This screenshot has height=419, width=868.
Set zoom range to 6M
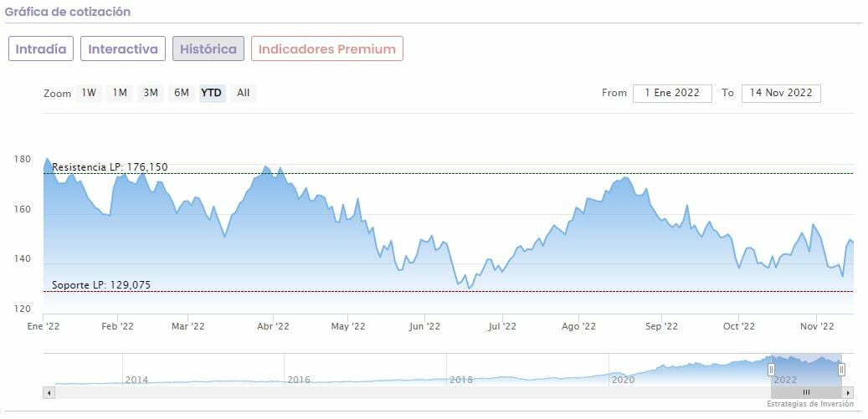tap(181, 93)
